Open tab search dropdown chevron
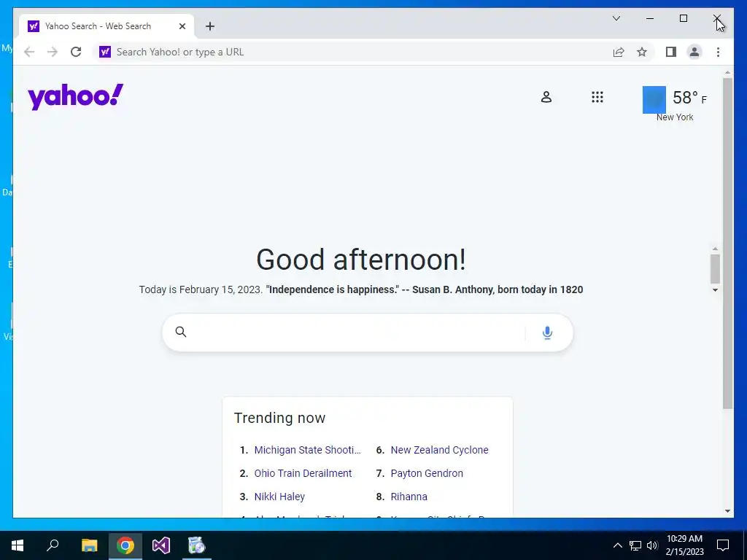The width and height of the screenshot is (747, 560). coord(616,18)
